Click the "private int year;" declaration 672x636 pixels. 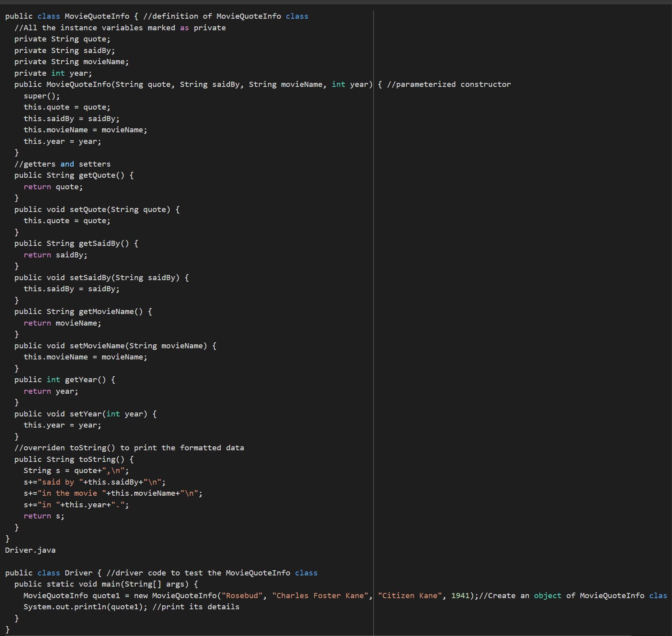click(x=53, y=73)
